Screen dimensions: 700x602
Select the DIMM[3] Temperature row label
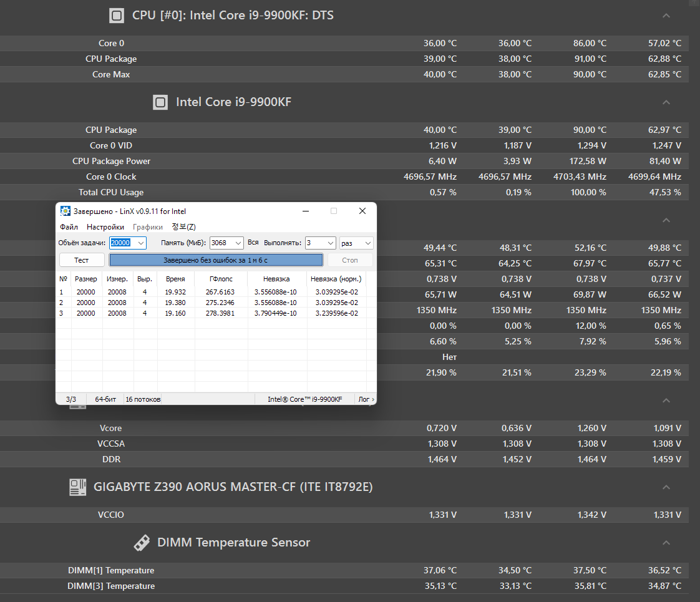(x=111, y=586)
